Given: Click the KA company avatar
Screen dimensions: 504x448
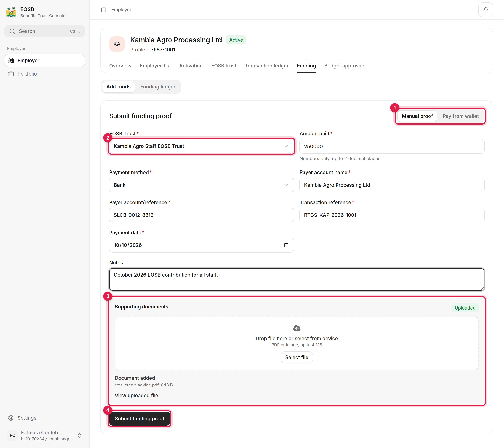Looking at the screenshot, I should [117, 44].
